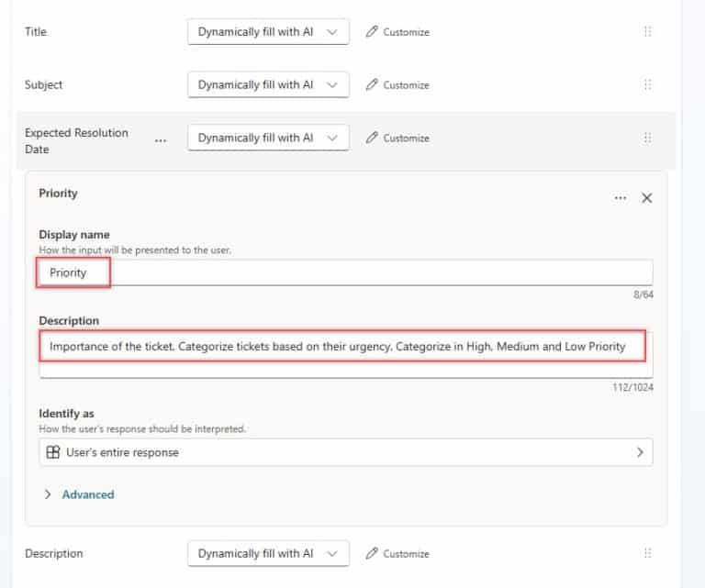Open ellipsis menu beside Expected Resolution Date
Viewport: 705px width, 588px height.
pyautogui.click(x=162, y=139)
